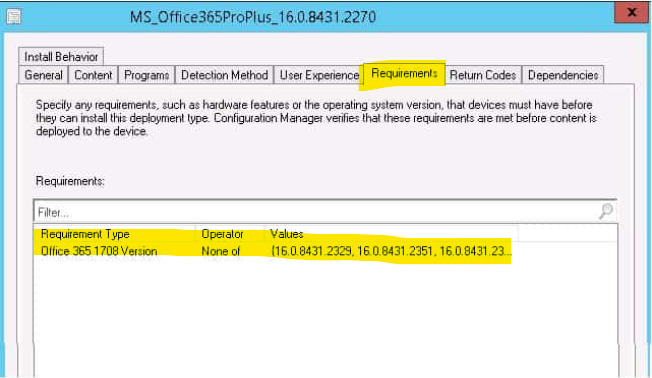Image resolution: width=652 pixels, height=378 pixels.
Task: Close the MS_Office365ProPlus properties window
Action: [632, 12]
